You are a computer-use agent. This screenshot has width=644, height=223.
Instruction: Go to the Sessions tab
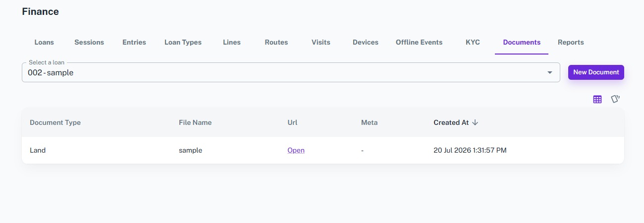pyautogui.click(x=89, y=42)
